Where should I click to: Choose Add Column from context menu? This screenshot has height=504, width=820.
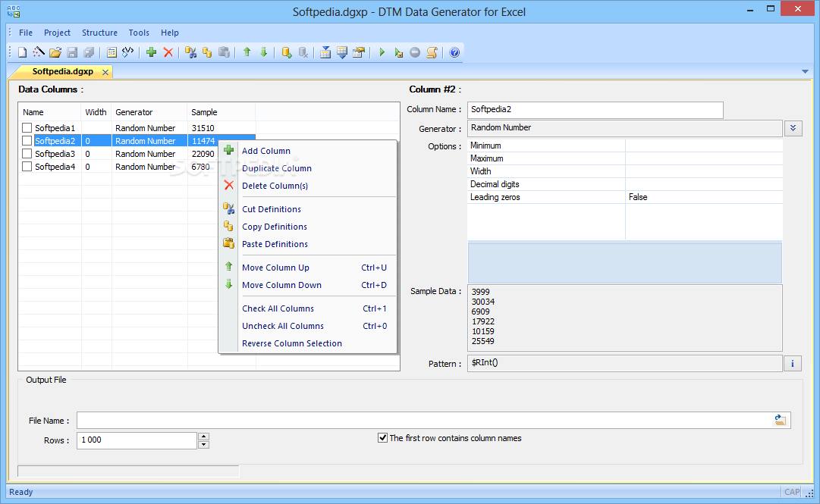pos(307,151)
